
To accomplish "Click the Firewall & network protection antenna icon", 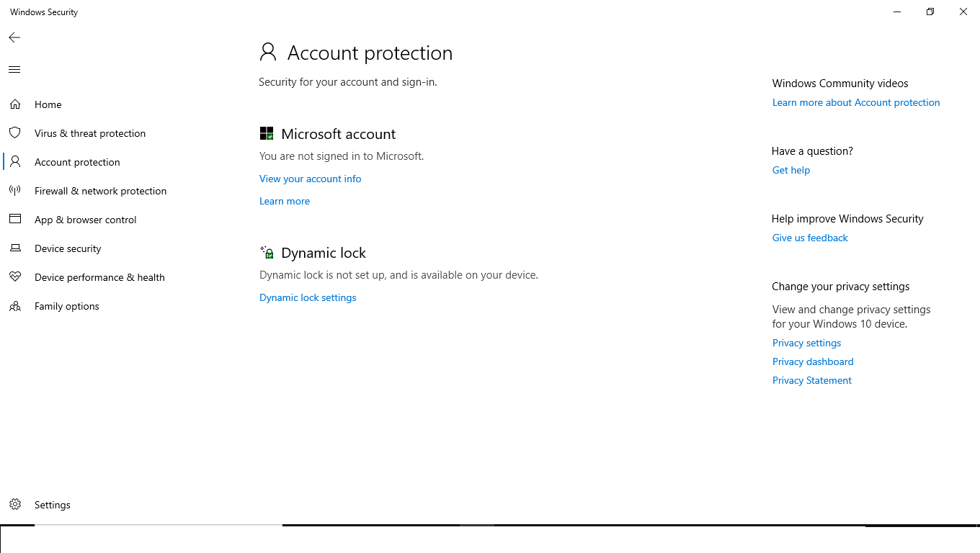I will coord(15,191).
